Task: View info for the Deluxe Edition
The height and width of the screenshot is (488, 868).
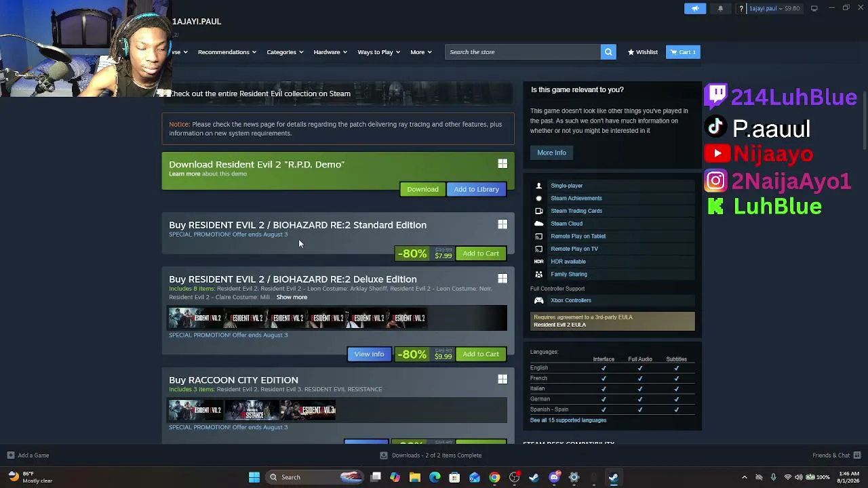Action: click(369, 354)
